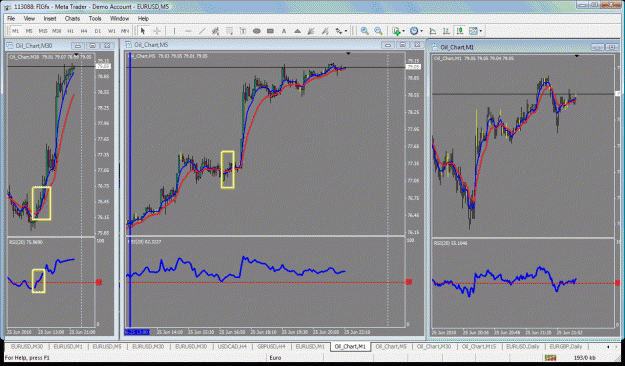Toggle the MN timeframe button
The width and height of the screenshot is (625, 366).
(x=125, y=31)
